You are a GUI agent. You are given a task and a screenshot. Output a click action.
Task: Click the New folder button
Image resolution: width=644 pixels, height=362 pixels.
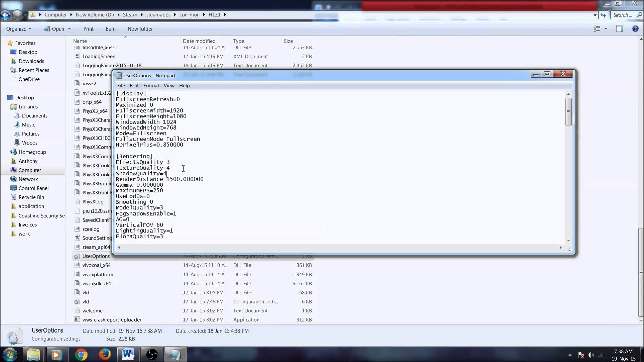[x=140, y=29]
